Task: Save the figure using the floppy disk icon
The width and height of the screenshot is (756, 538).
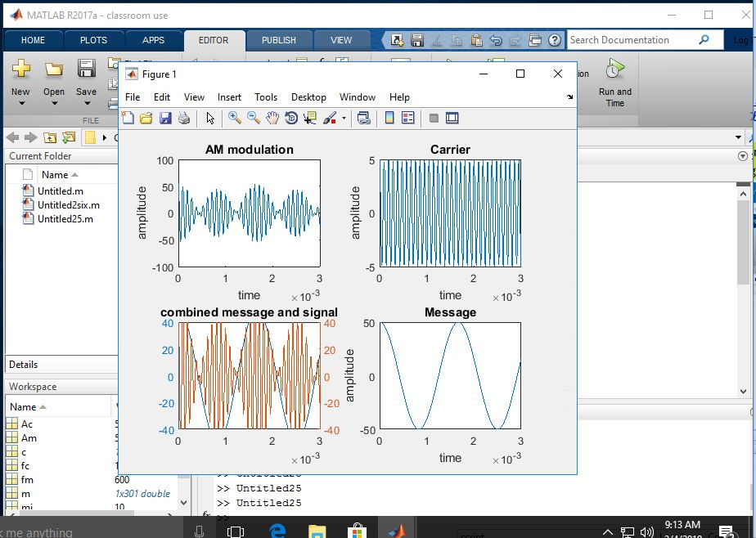Action: click(165, 119)
